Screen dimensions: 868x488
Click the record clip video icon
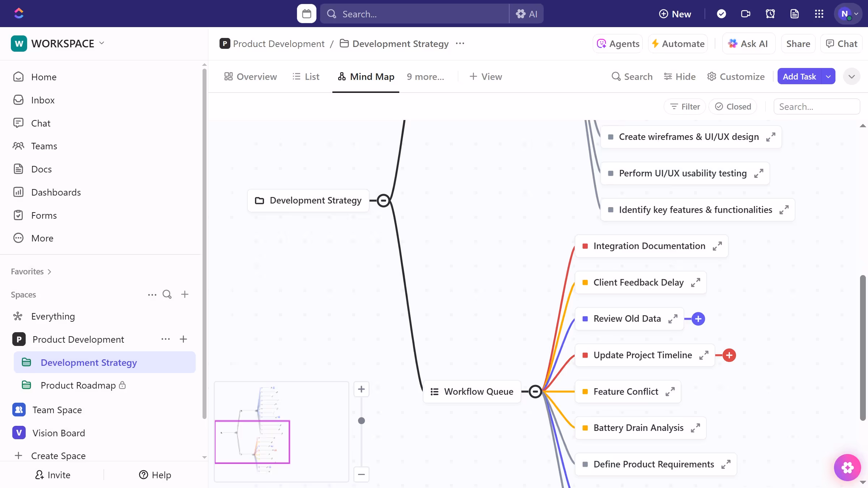coord(745,14)
